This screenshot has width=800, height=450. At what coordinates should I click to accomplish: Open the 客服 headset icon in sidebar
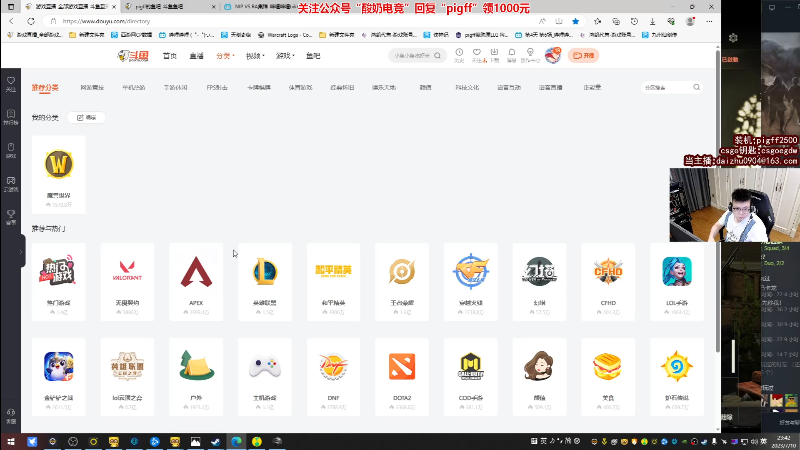pyautogui.click(x=11, y=416)
